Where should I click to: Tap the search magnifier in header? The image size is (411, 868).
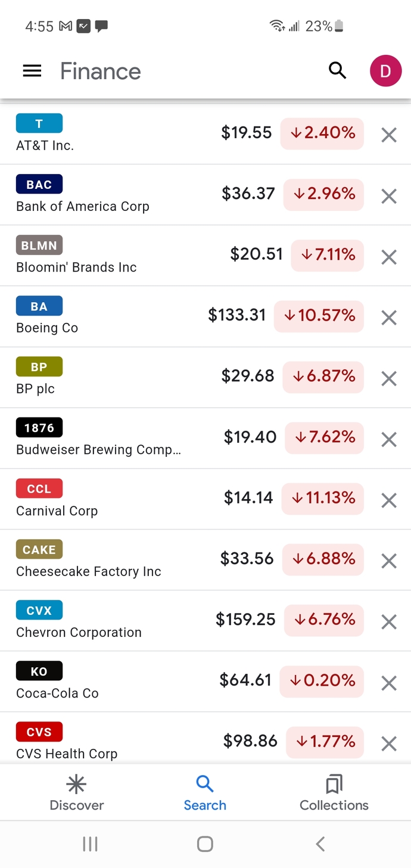pos(337,71)
